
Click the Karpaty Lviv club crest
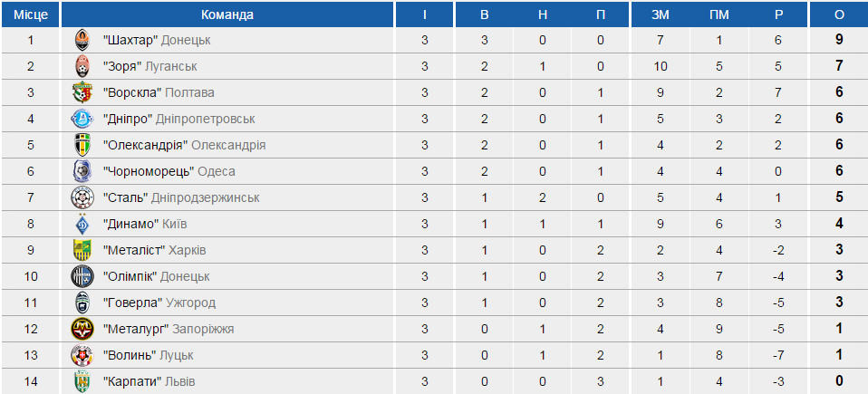[x=82, y=381]
